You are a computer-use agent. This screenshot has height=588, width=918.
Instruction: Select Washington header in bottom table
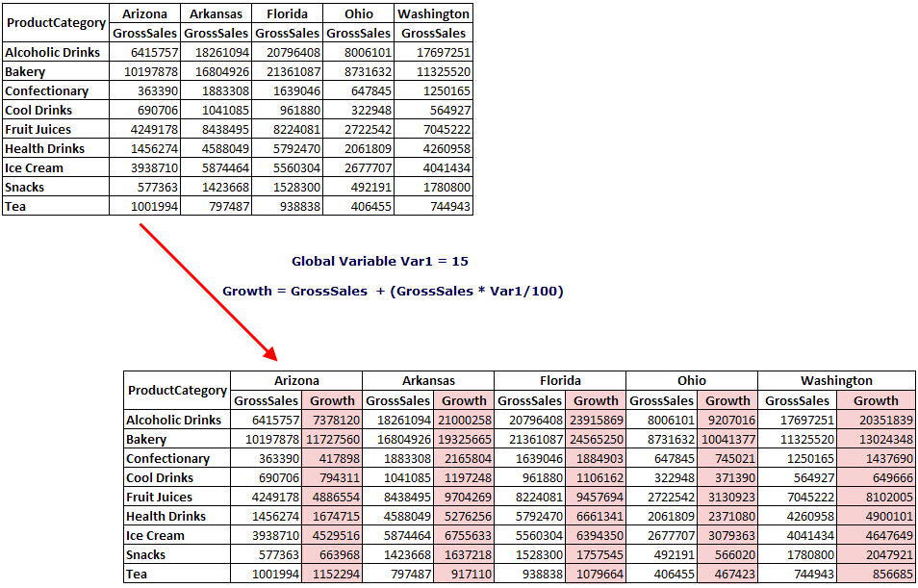pos(836,381)
